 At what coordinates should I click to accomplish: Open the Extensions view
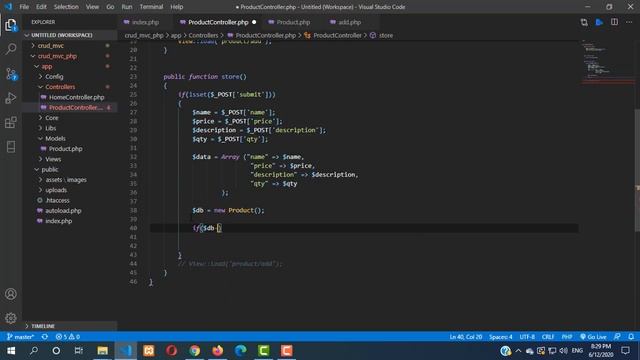pyautogui.click(x=11, y=122)
